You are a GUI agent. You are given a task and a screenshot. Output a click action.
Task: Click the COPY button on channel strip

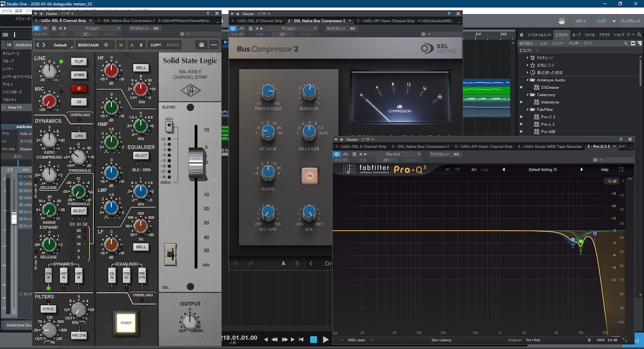click(x=156, y=45)
